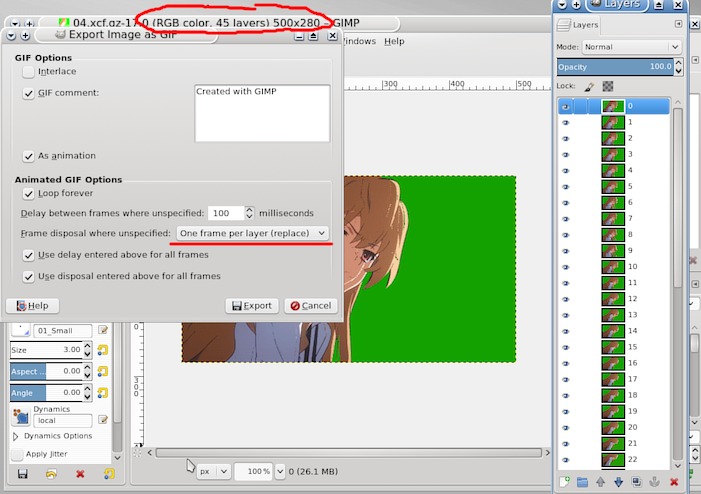Viewport: 701px width, 494px height.
Task: Toggle lock alpha channel checkerboard icon
Action: coord(608,86)
